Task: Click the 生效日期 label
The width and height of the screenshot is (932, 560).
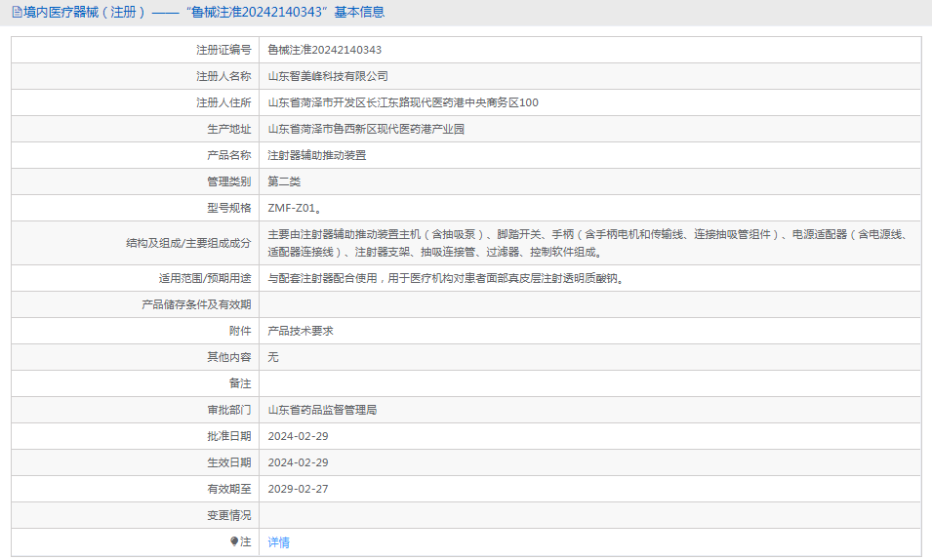Action: point(228,462)
